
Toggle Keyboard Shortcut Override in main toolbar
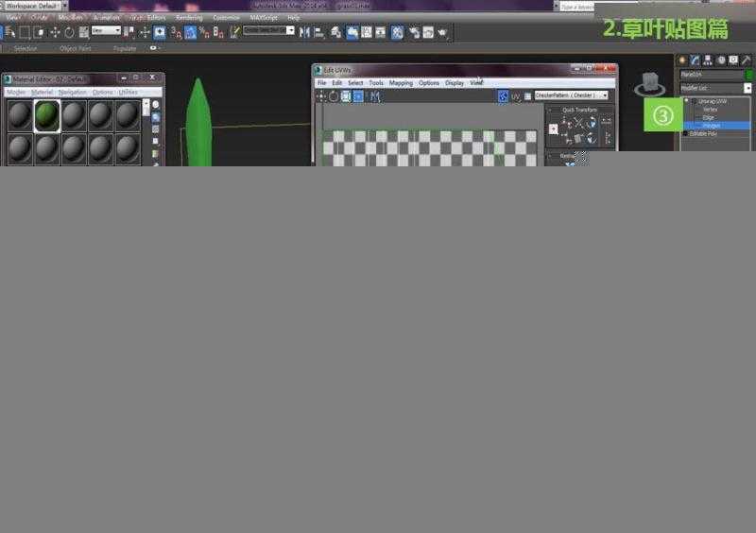click(160, 32)
